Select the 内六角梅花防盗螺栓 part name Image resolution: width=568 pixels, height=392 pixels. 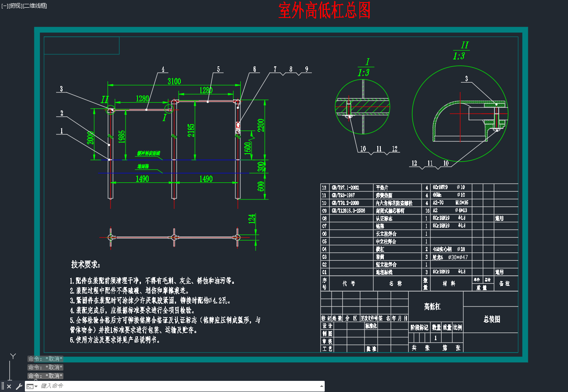[394, 203]
